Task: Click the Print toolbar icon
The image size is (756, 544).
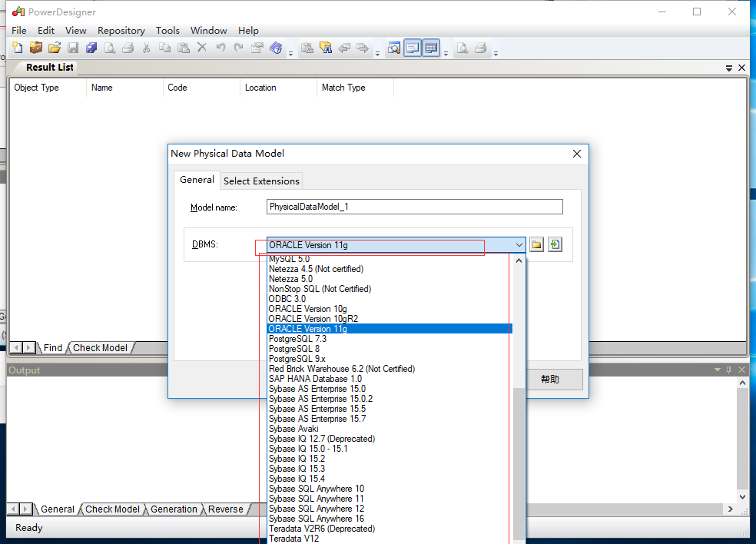Action: tap(128, 48)
